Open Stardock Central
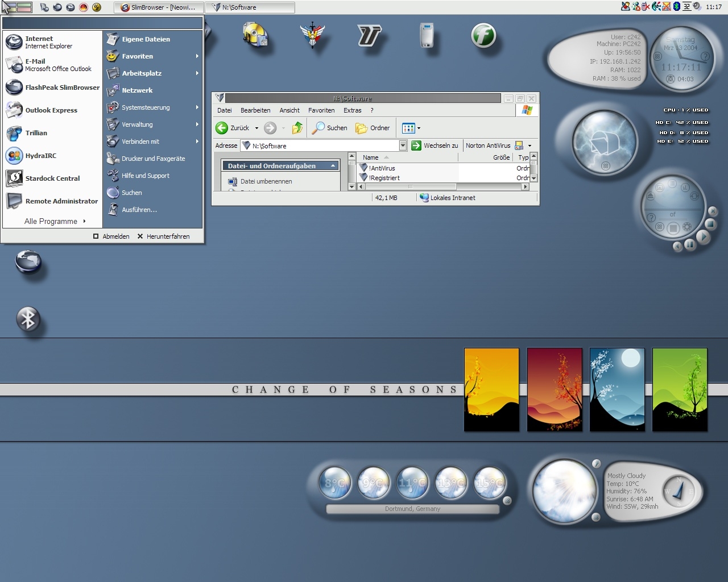Viewport: 728px width, 582px height. [52, 178]
